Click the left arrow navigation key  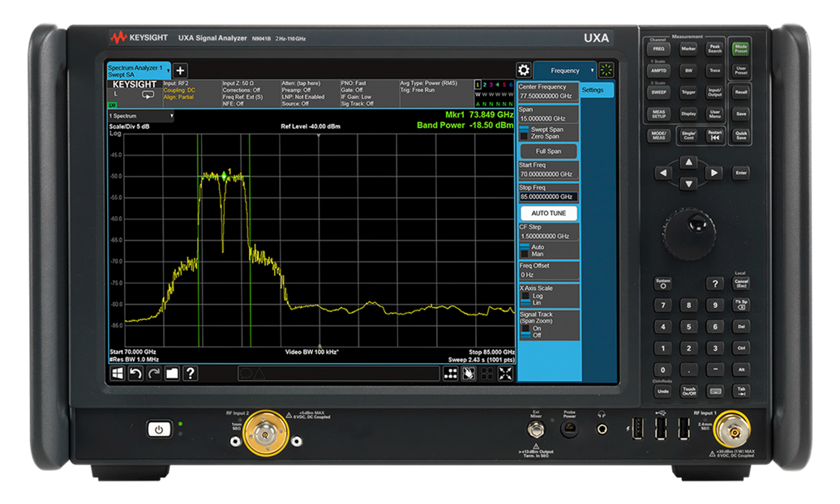pyautogui.click(x=663, y=173)
